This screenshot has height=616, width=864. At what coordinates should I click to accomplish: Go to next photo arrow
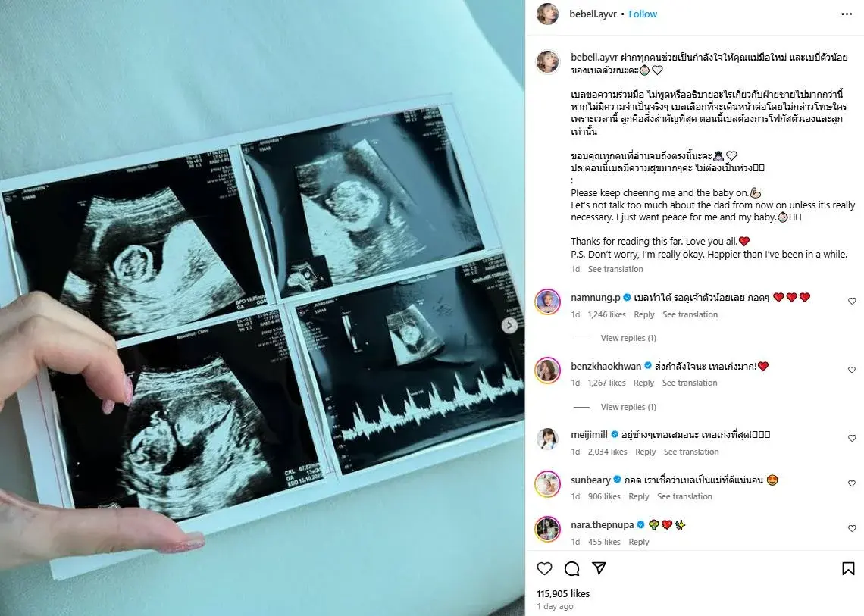(509, 325)
